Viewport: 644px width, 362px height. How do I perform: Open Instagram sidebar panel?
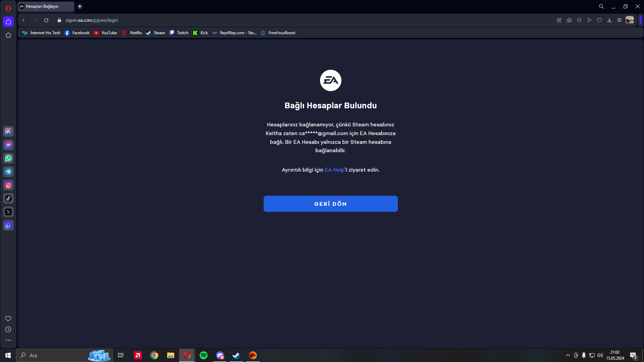pyautogui.click(x=8, y=185)
